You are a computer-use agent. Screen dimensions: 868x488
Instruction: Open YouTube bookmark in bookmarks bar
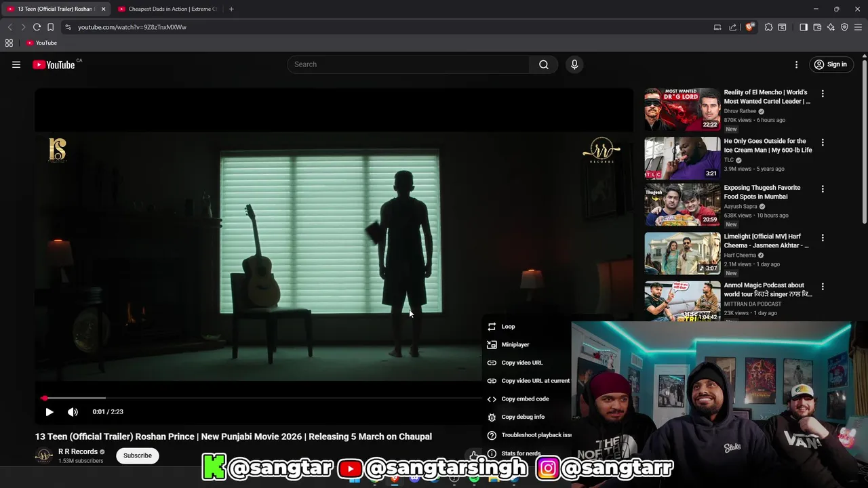[41, 43]
